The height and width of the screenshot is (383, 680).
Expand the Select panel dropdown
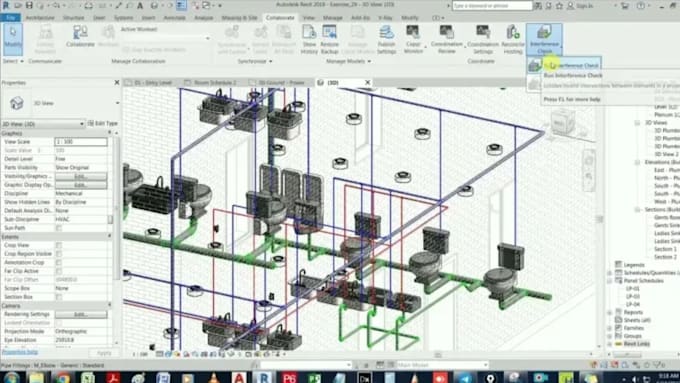tap(13, 61)
